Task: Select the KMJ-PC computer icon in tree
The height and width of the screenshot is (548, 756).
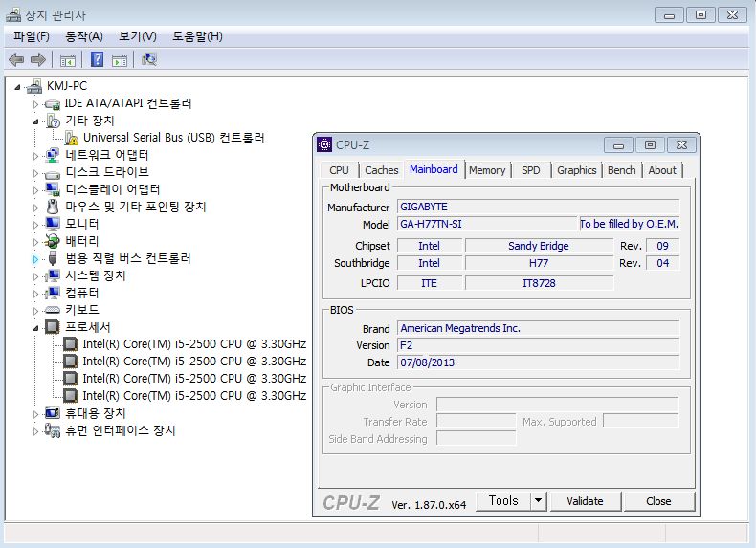Action: pos(34,86)
